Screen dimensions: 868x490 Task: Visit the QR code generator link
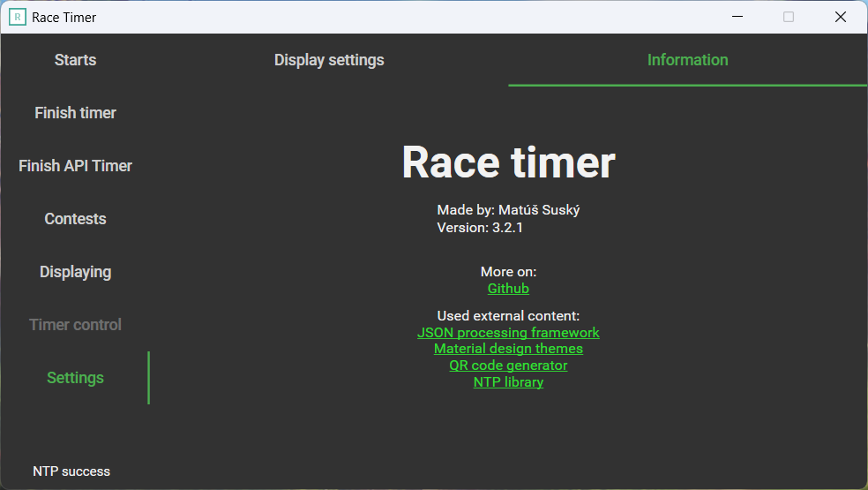click(508, 366)
